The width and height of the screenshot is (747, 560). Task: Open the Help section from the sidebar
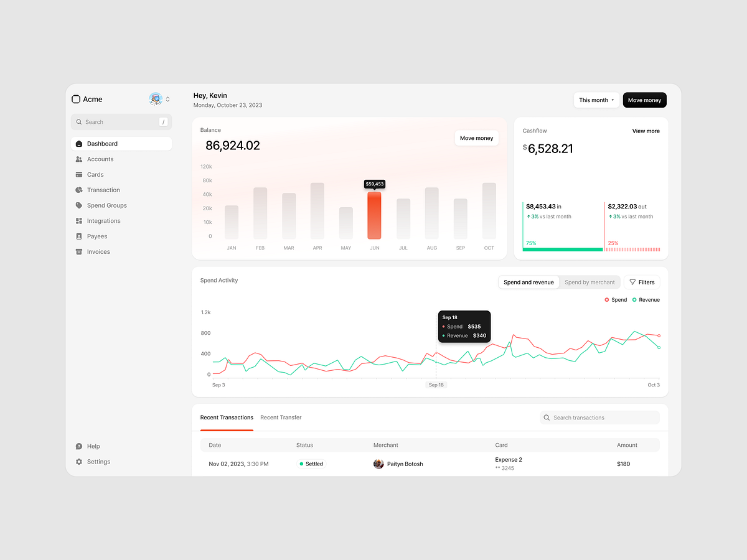click(x=80, y=446)
